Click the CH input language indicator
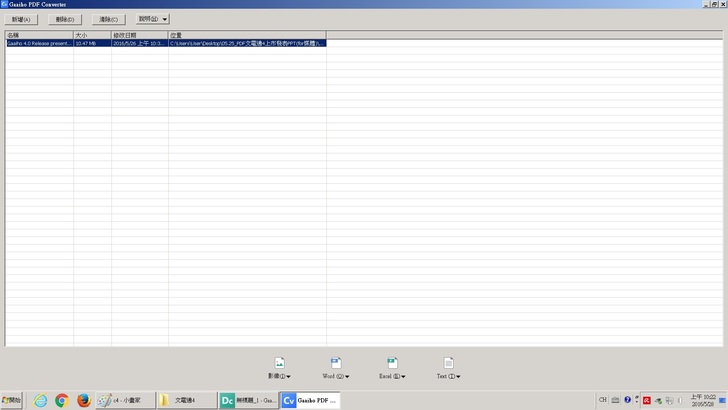Viewport: 728px width, 410px height. point(603,400)
